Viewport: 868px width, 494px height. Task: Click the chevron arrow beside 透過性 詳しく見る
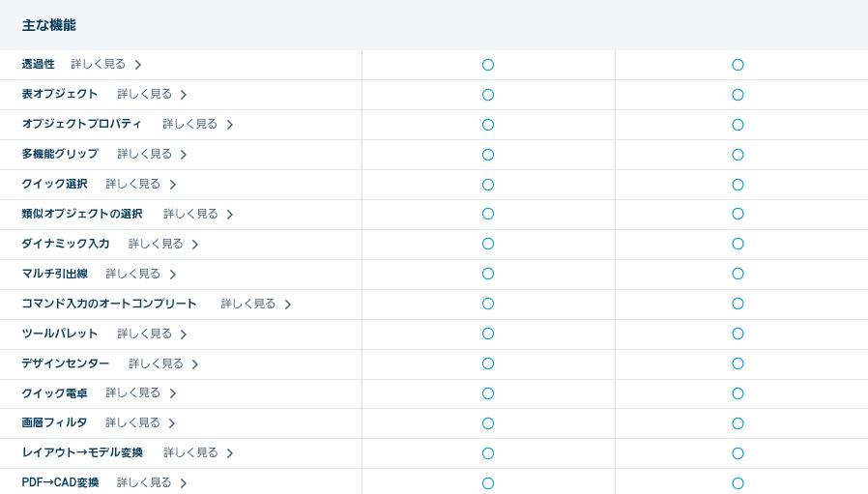138,65
